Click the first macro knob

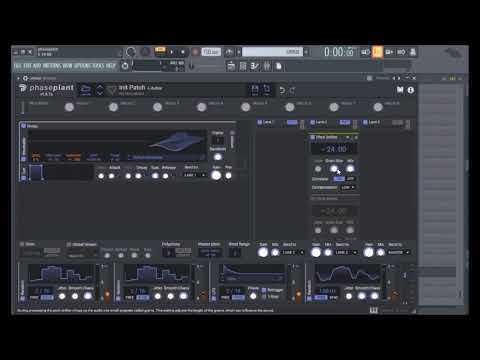69,107
